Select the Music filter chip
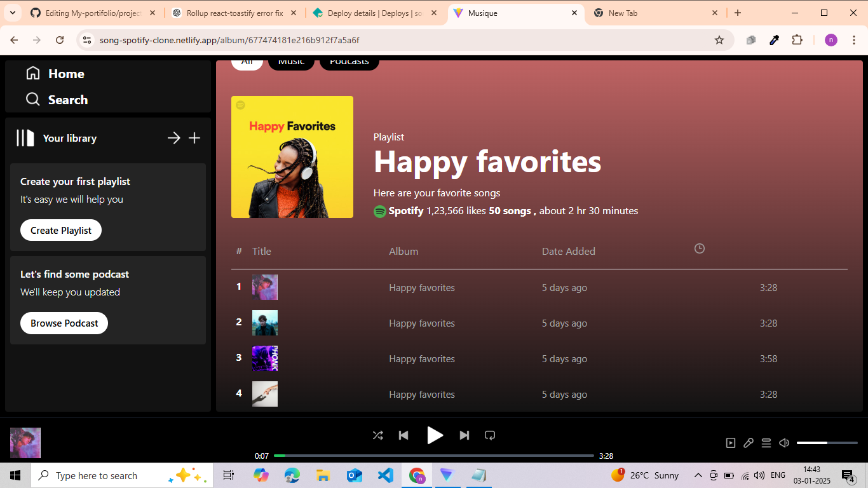The width and height of the screenshot is (868, 488). point(291,62)
